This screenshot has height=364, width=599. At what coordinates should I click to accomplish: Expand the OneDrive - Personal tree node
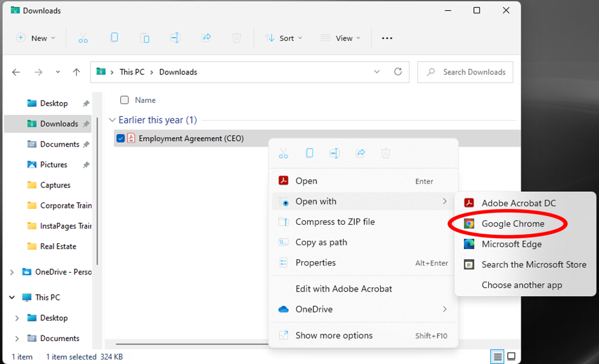pos(12,272)
